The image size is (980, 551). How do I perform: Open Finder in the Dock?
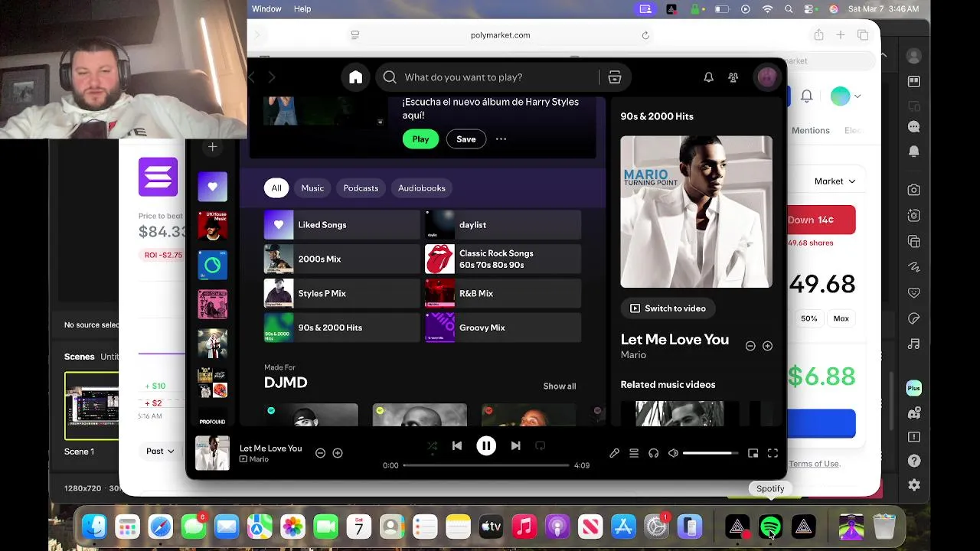tap(94, 527)
